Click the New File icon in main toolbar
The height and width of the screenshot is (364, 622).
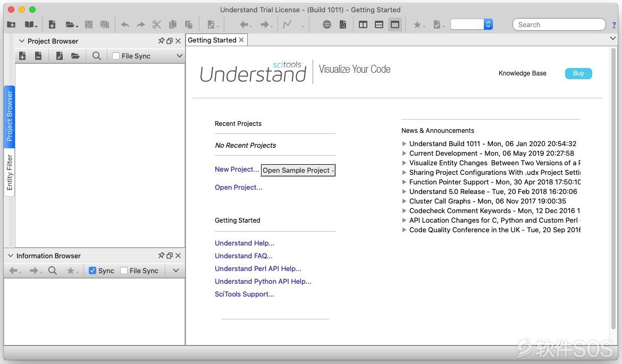(x=52, y=24)
